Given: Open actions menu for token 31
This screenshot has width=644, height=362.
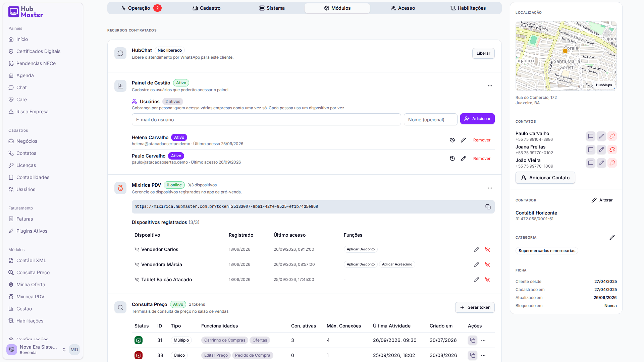Looking at the screenshot, I should [483, 340].
